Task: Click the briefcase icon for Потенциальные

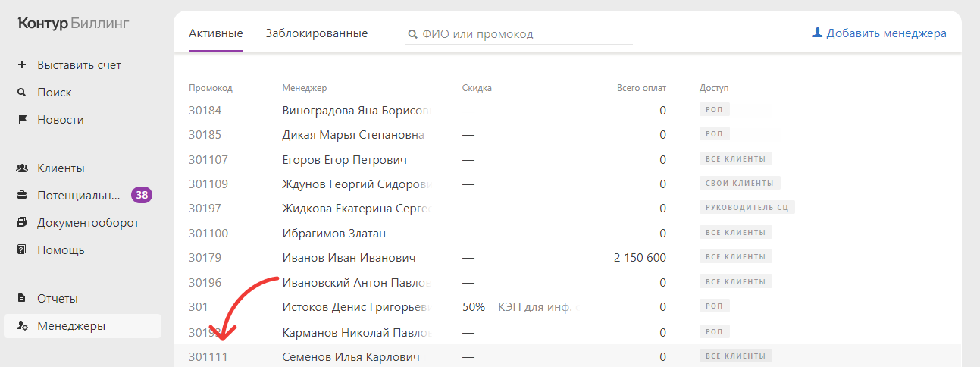Action: point(22,196)
